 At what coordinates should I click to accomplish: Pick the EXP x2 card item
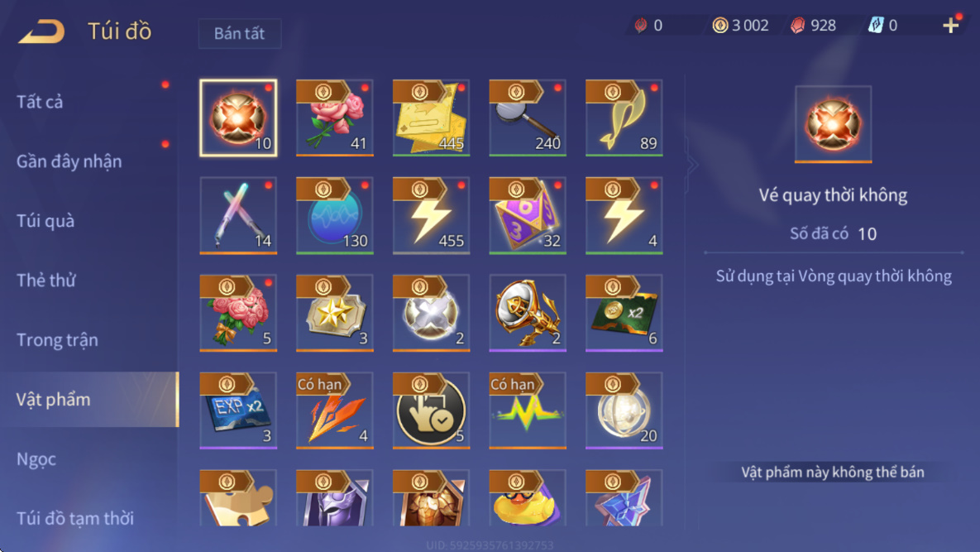238,410
